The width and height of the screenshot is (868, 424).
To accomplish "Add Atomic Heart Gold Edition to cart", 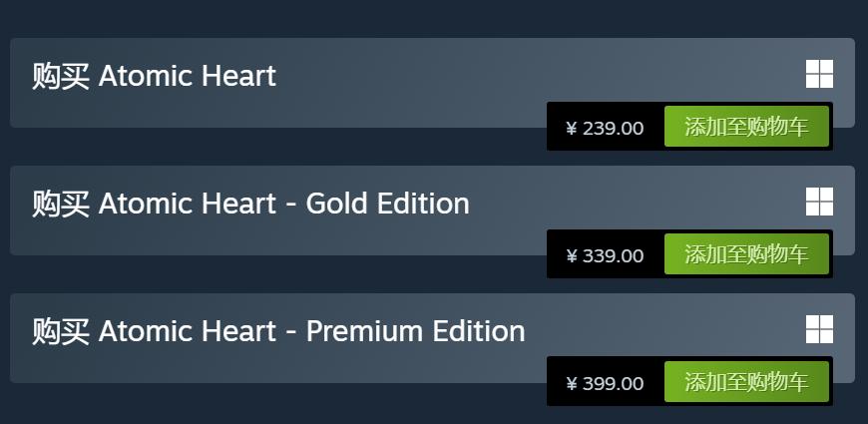I will point(746,254).
